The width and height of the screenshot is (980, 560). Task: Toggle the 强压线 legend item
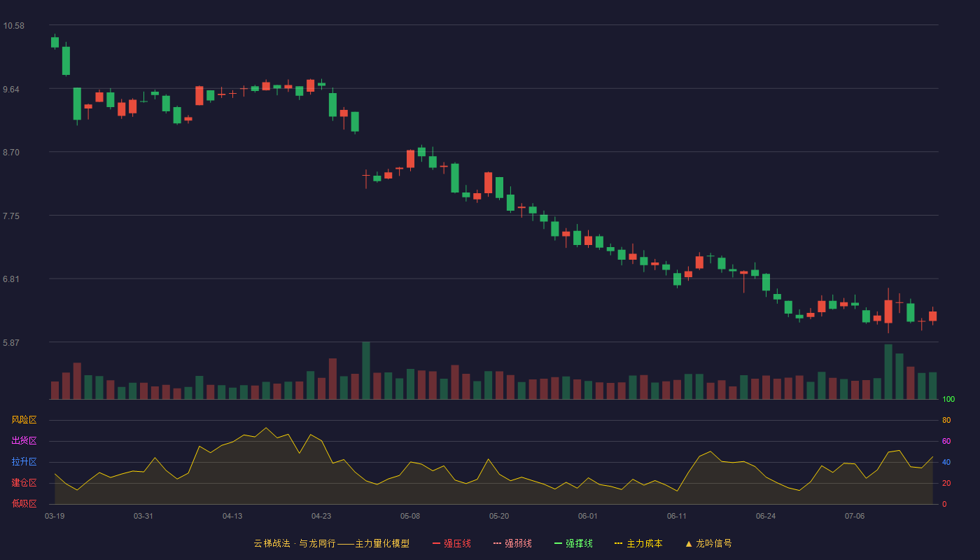point(451,543)
